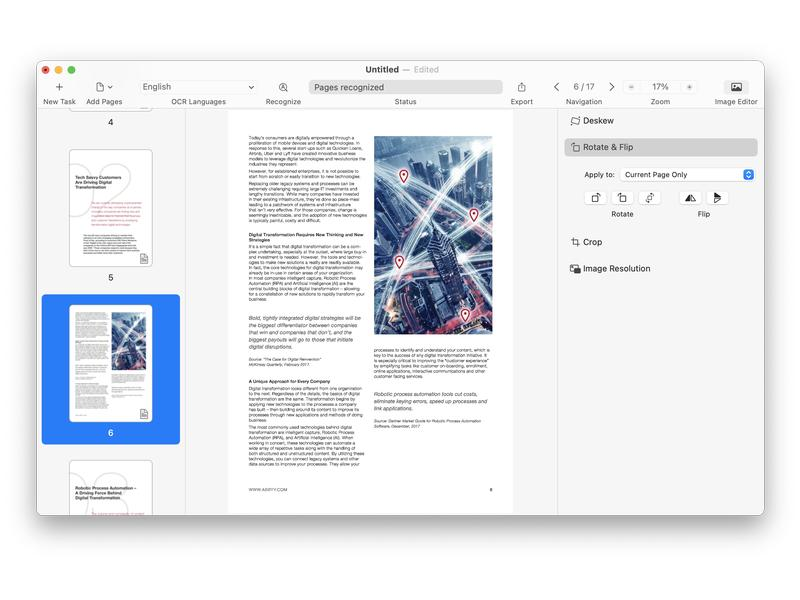Click the zoom in plus button
Image resolution: width=800 pixels, height=600 pixels.
click(x=689, y=87)
